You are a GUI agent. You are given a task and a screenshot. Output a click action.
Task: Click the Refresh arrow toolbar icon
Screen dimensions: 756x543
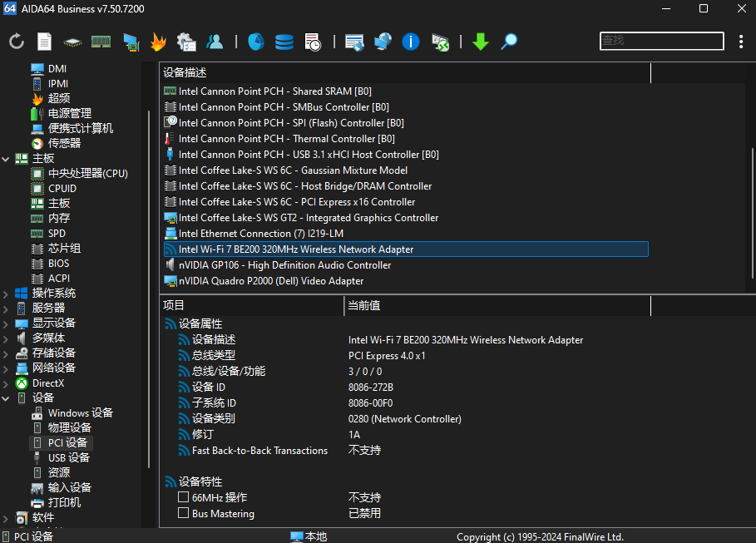click(17, 42)
